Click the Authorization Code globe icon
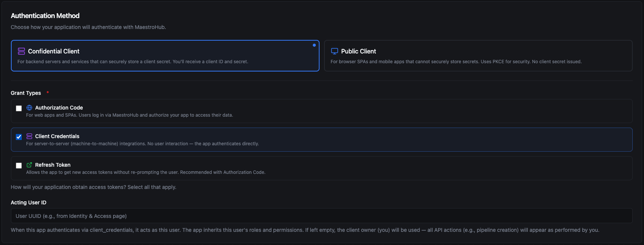644x245 pixels. click(x=29, y=108)
